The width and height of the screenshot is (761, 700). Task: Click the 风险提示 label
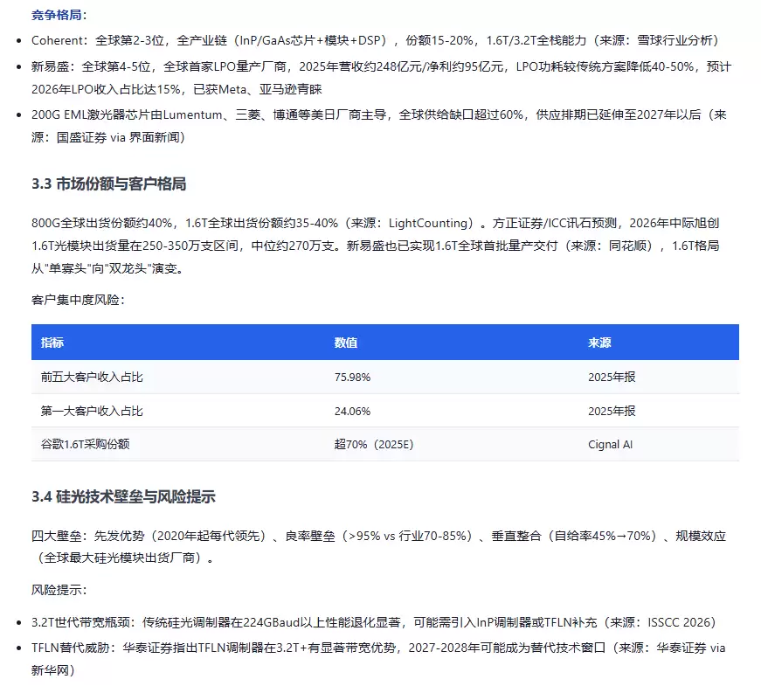59,590
